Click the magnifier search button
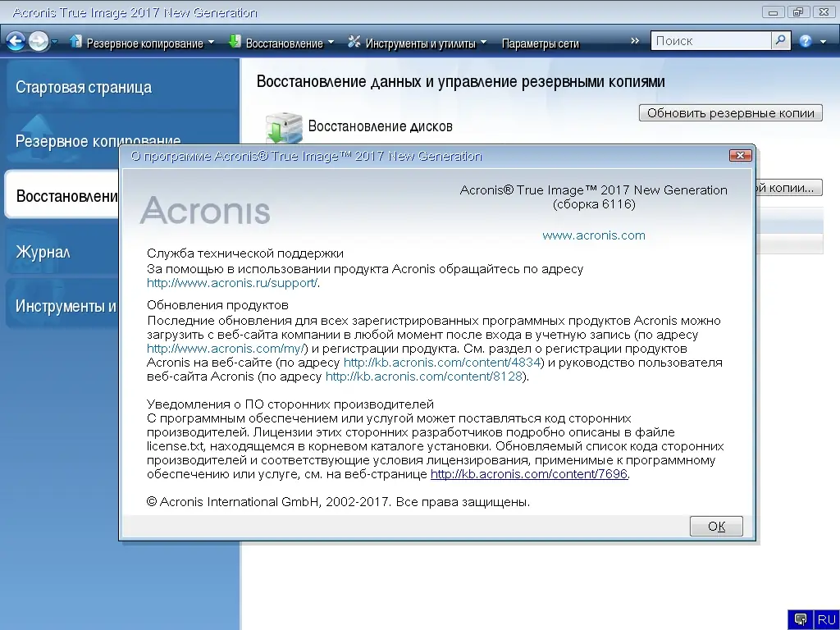Image resolution: width=840 pixels, height=630 pixels. click(781, 41)
